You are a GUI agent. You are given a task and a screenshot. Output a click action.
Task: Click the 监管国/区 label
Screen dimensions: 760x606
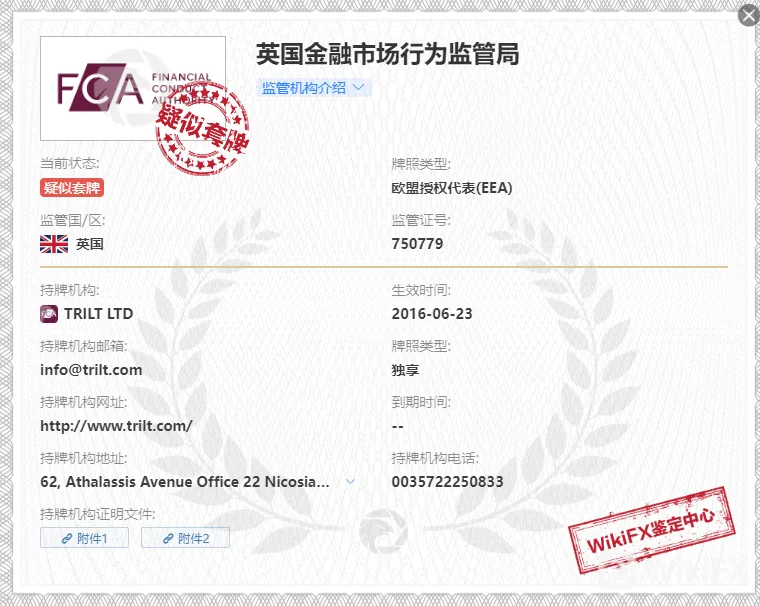click(73, 220)
